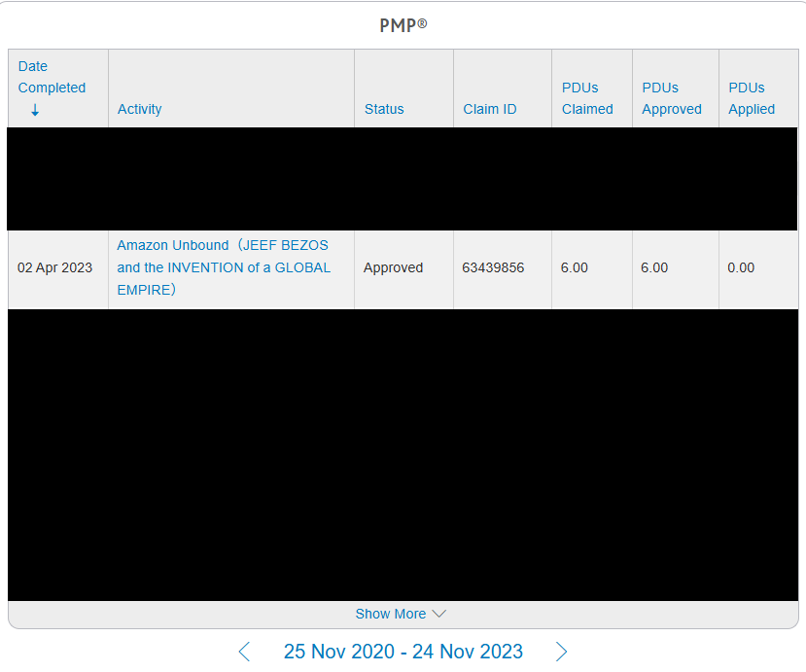Sort by the Date Completed column header
Viewport: 806px width, 672px height.
pos(52,77)
